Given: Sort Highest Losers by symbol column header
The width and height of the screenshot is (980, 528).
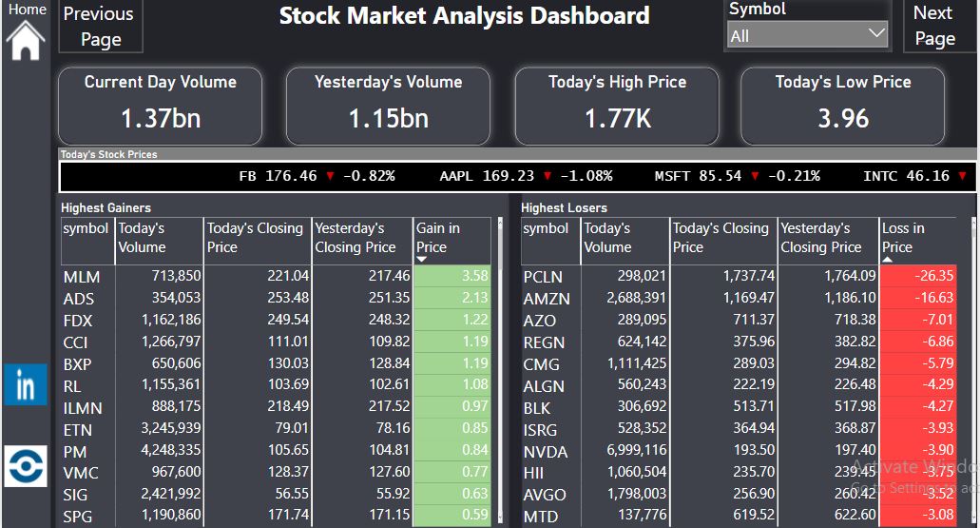Looking at the screenshot, I should pos(550,241).
